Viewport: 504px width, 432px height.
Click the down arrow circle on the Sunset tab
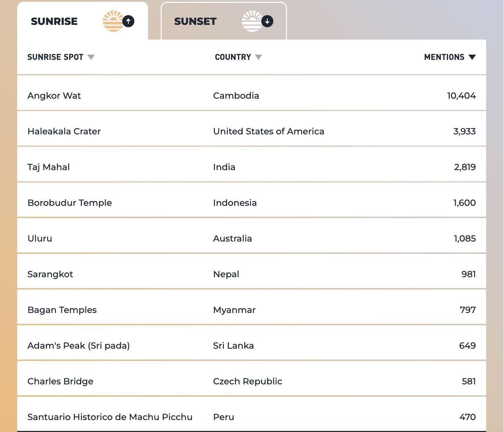coord(267,21)
